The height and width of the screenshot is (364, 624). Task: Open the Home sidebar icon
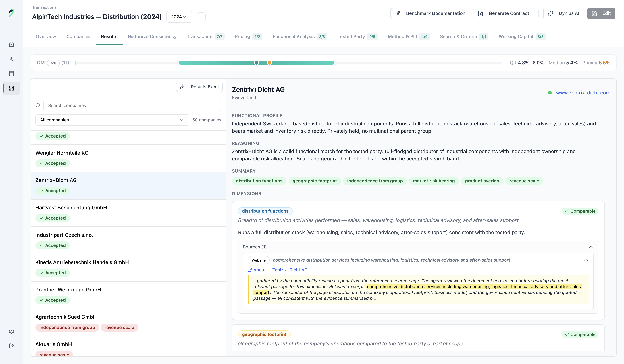11,44
